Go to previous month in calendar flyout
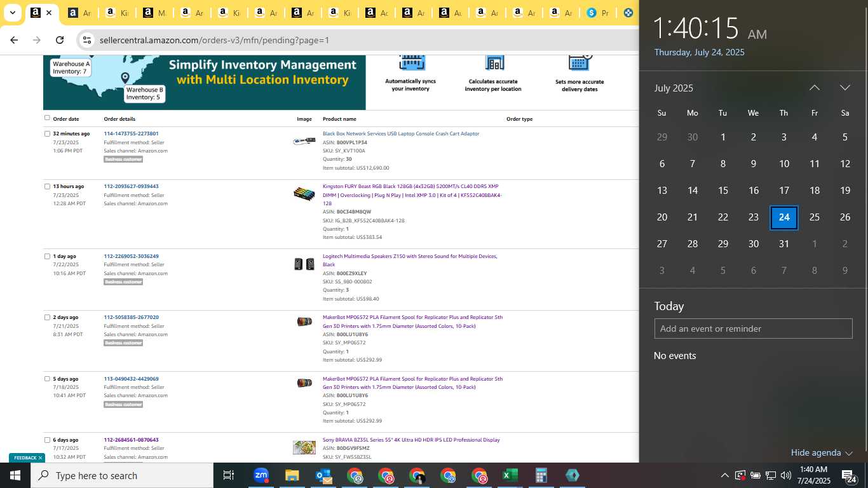868x488 pixels. 814,88
